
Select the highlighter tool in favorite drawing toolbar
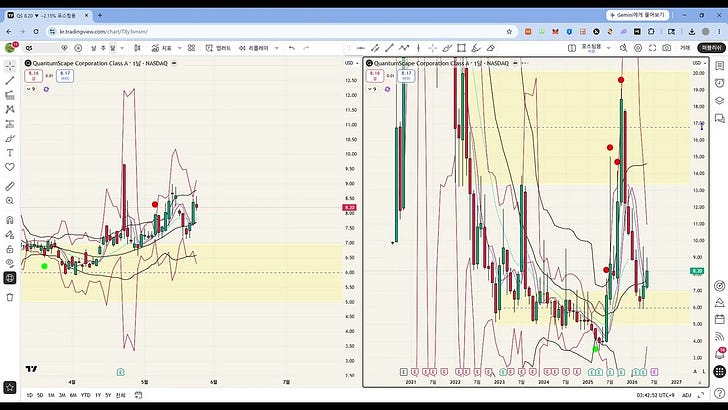click(x=476, y=48)
